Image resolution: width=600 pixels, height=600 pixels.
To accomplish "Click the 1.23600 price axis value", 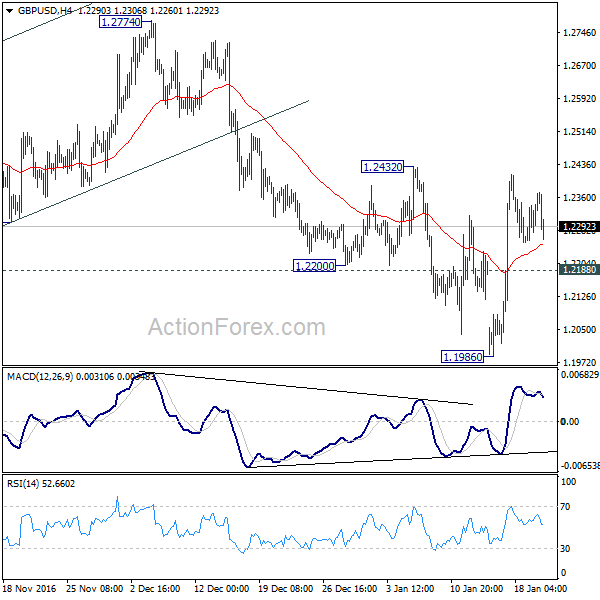I will coord(579,197).
